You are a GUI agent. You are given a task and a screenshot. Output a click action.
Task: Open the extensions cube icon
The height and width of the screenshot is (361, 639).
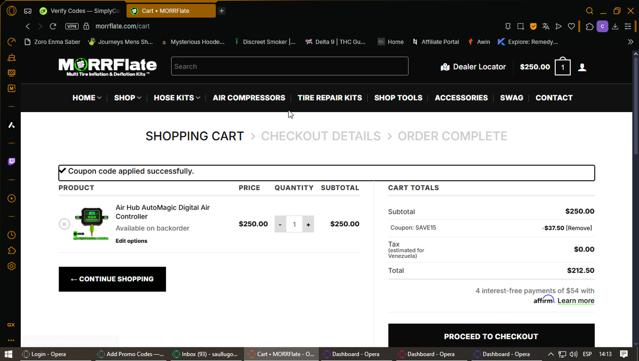coord(589,26)
